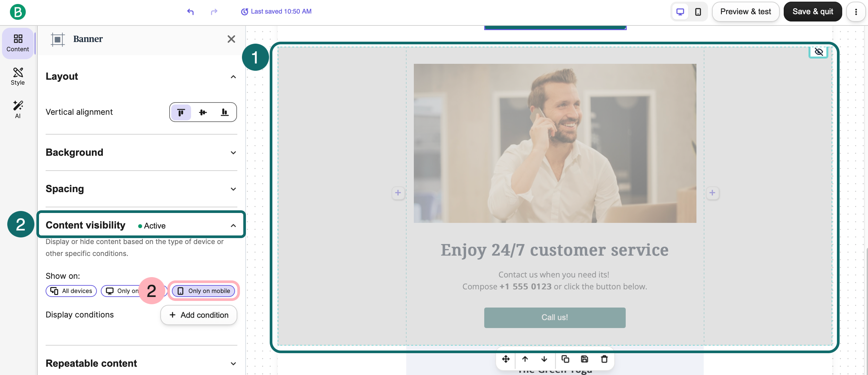Select All devices visibility option

click(71, 291)
